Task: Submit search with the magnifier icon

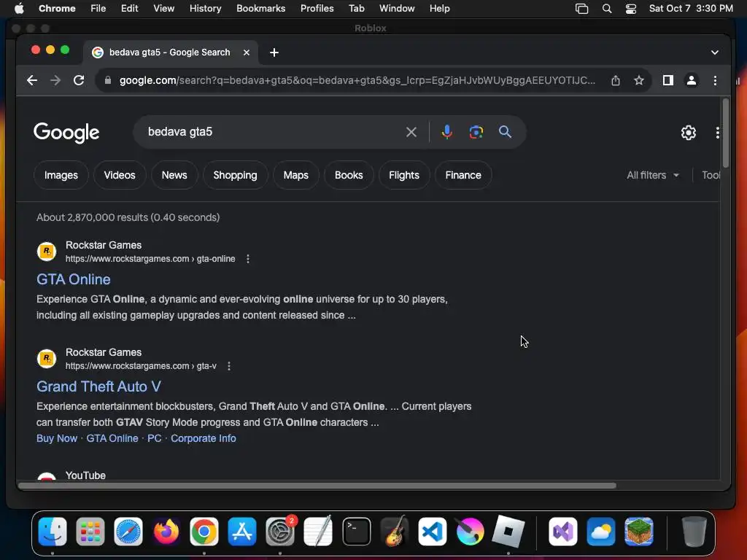Action: pyautogui.click(x=505, y=132)
